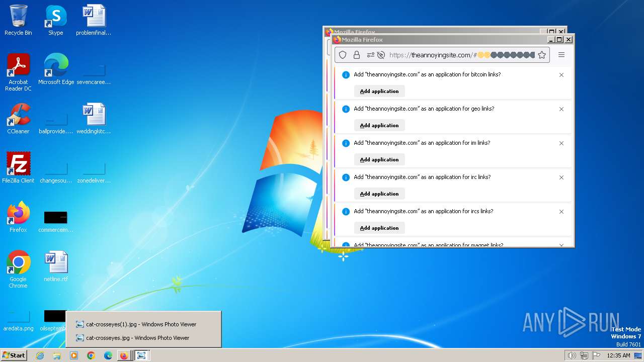The height and width of the screenshot is (362, 644).
Task: Open netline.rtf document
Action: pos(56,266)
